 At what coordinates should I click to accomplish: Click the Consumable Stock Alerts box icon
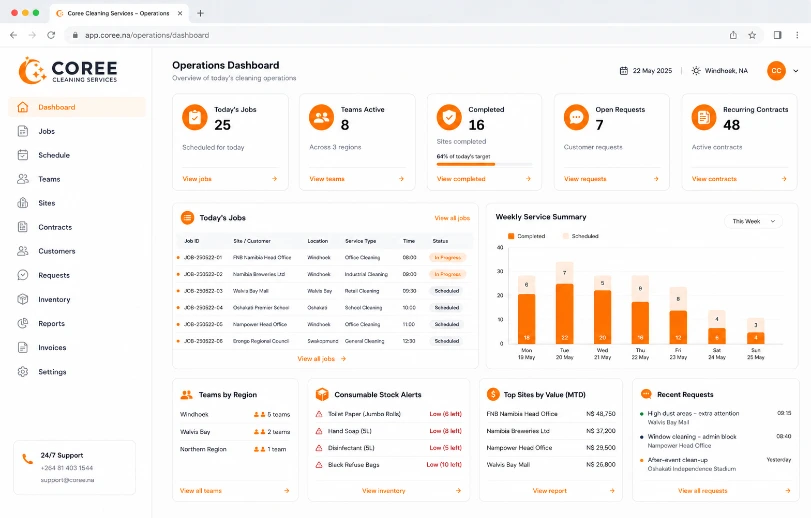click(322, 394)
